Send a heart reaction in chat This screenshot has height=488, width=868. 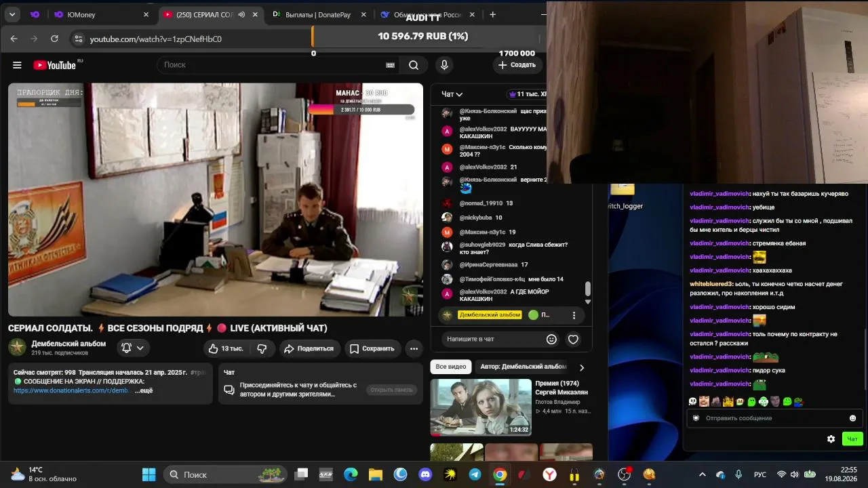[x=573, y=339]
